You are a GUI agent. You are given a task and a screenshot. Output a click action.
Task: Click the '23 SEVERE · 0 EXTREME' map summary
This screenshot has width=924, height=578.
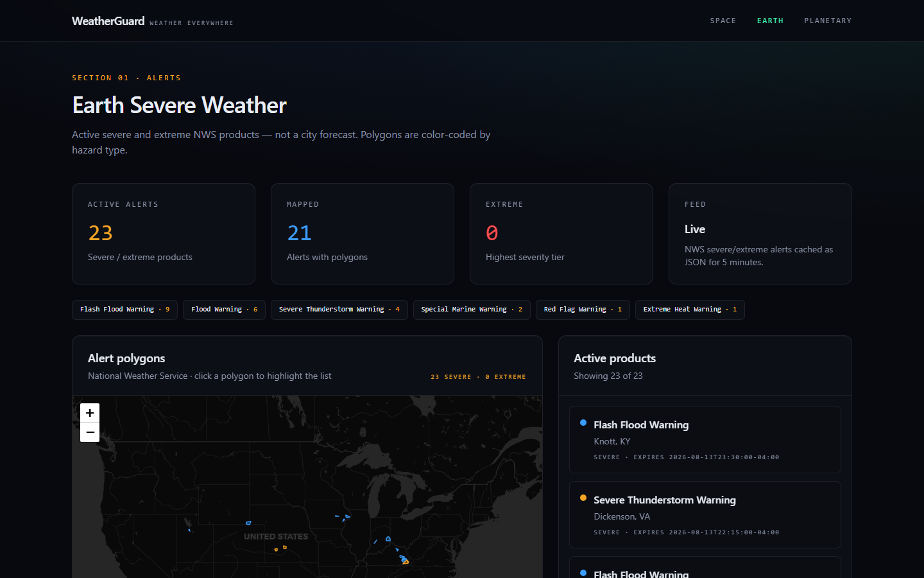pos(478,377)
